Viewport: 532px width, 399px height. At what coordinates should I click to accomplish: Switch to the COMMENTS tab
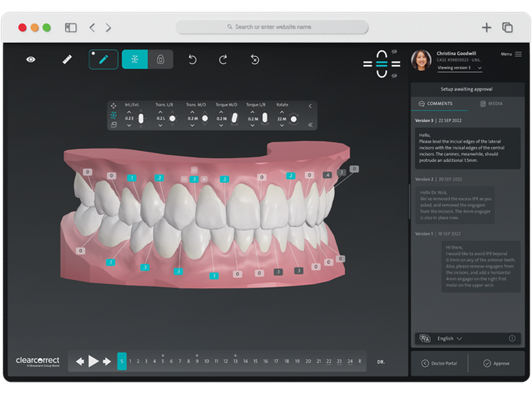(x=440, y=103)
